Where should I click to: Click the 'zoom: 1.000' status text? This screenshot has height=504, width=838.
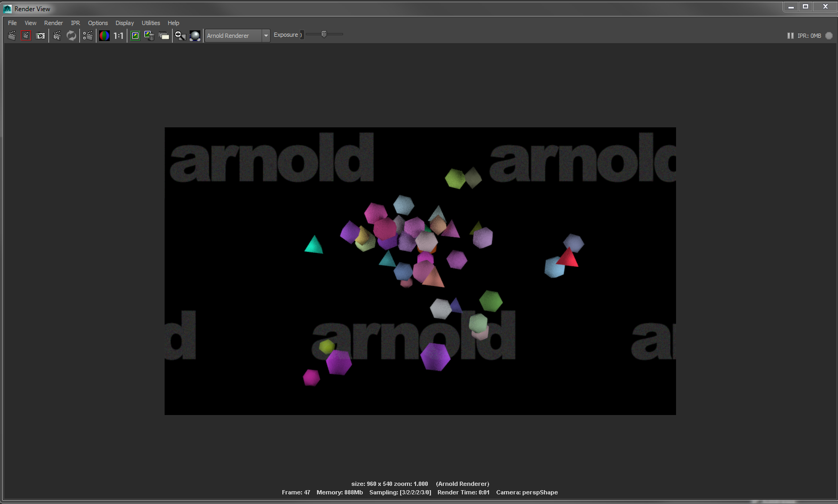coord(411,484)
